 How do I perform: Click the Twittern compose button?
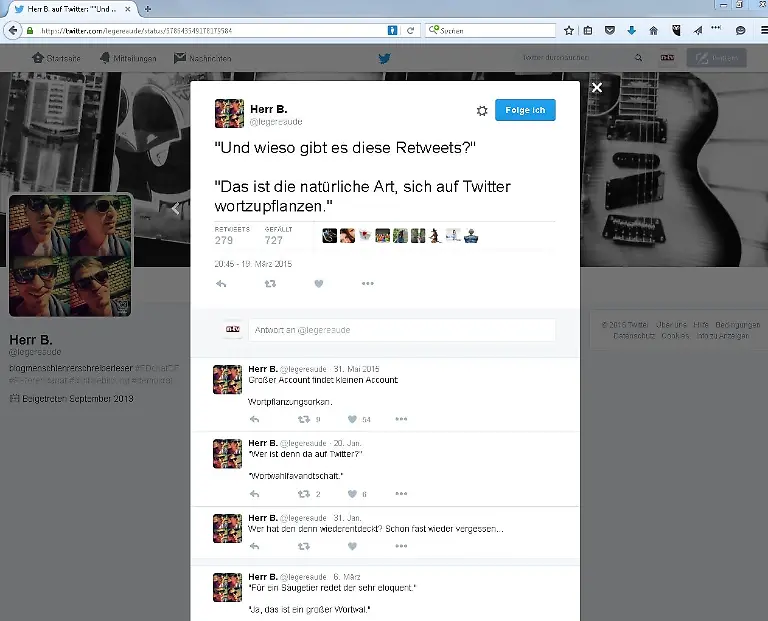(x=717, y=58)
